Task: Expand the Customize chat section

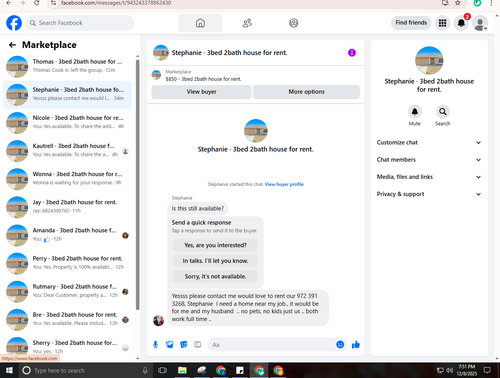Action: pos(429,143)
